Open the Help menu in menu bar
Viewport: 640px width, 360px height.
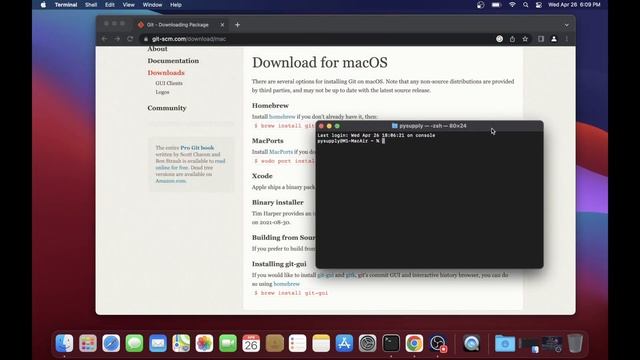[176, 5]
